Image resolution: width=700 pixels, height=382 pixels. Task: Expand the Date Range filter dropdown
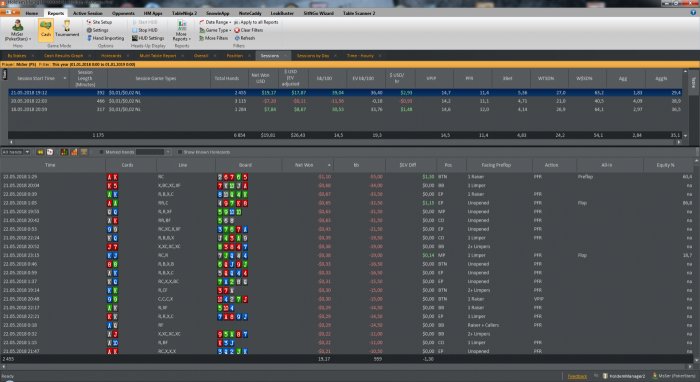(215, 22)
